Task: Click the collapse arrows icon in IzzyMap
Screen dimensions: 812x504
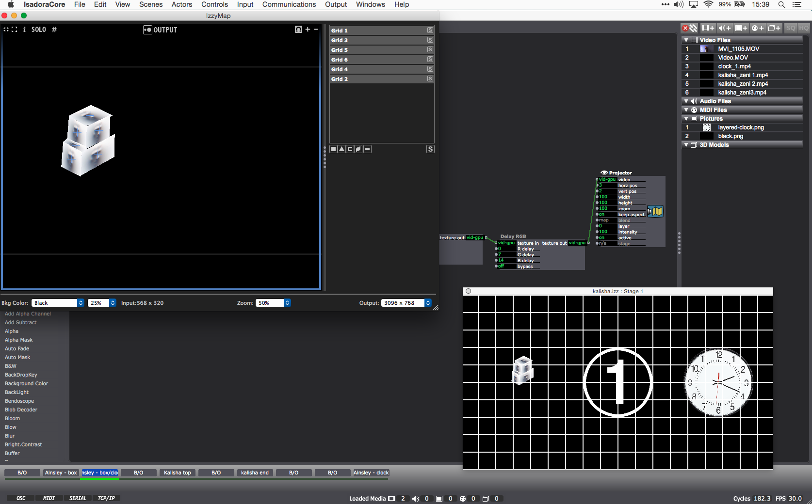Action: point(6,30)
